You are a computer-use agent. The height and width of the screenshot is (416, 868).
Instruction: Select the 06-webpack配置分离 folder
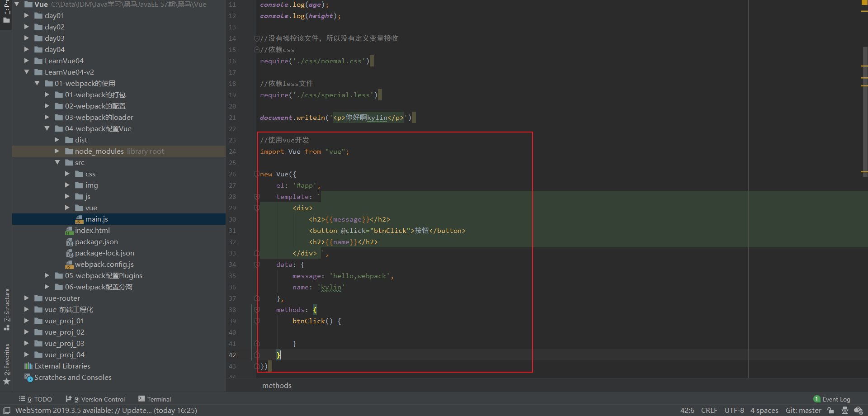(99, 287)
